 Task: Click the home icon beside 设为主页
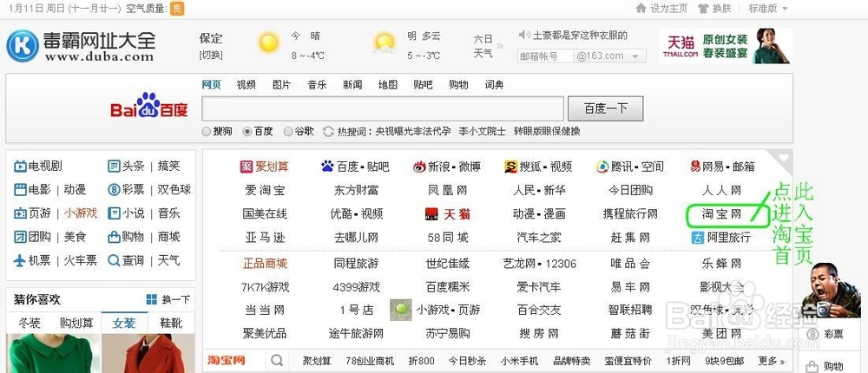[x=641, y=9]
